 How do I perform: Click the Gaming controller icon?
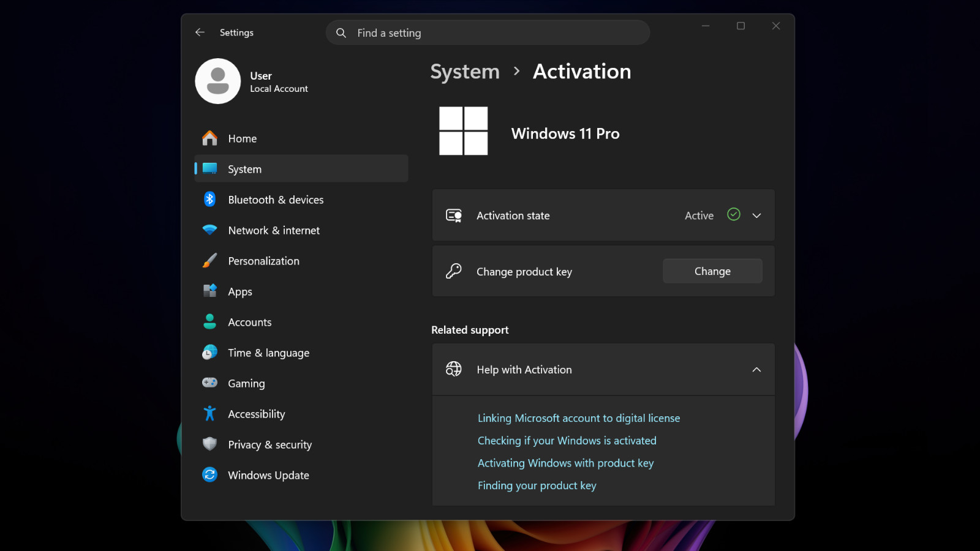pyautogui.click(x=209, y=383)
